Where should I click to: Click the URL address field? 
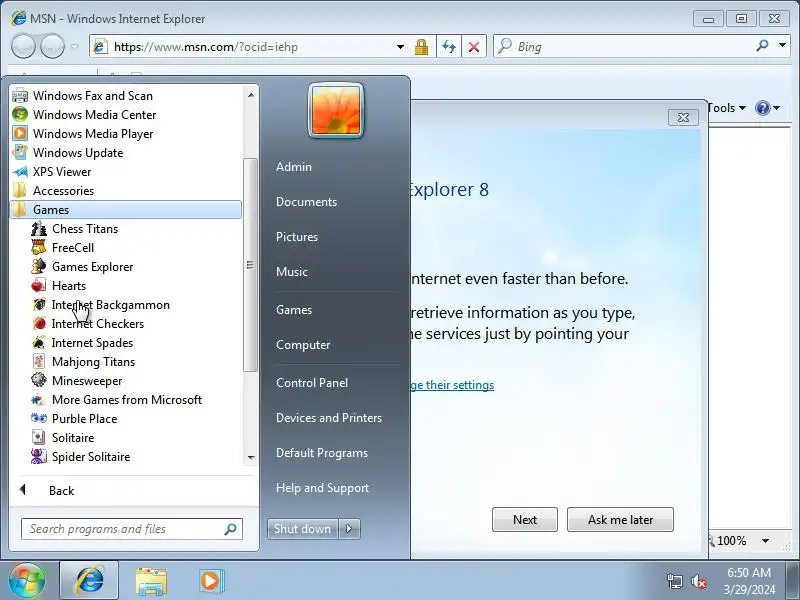(251, 47)
